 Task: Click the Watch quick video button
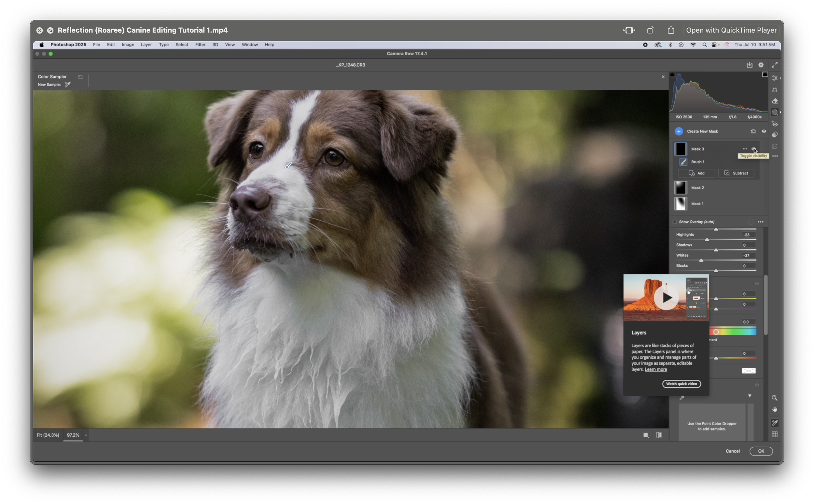pyautogui.click(x=681, y=384)
